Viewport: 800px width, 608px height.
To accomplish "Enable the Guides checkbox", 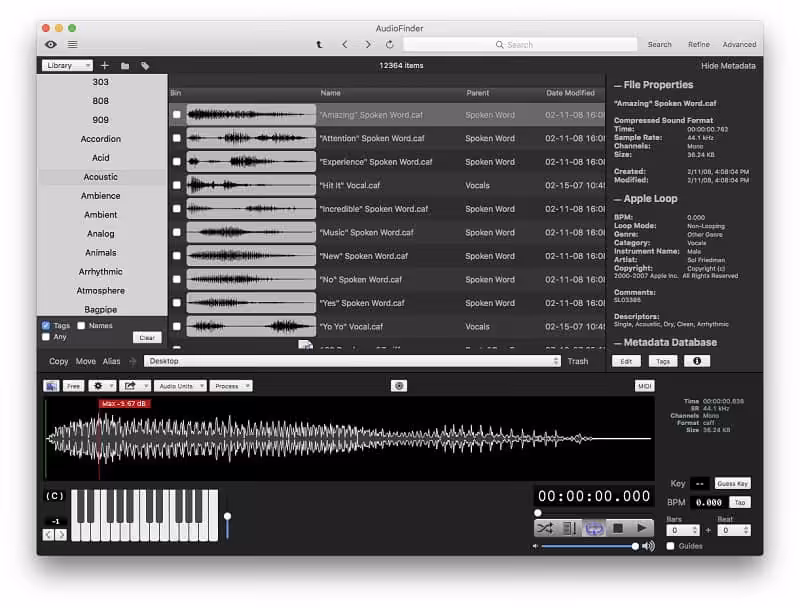I will click(670, 546).
